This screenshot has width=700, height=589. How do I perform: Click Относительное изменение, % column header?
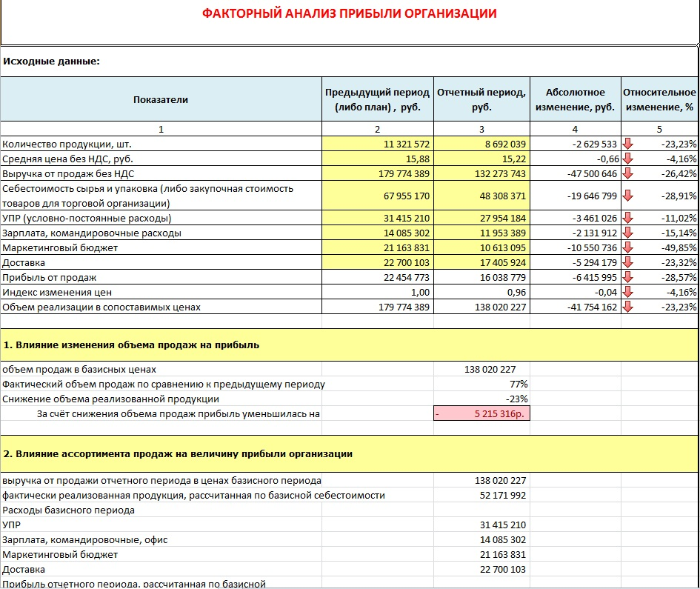(x=659, y=99)
